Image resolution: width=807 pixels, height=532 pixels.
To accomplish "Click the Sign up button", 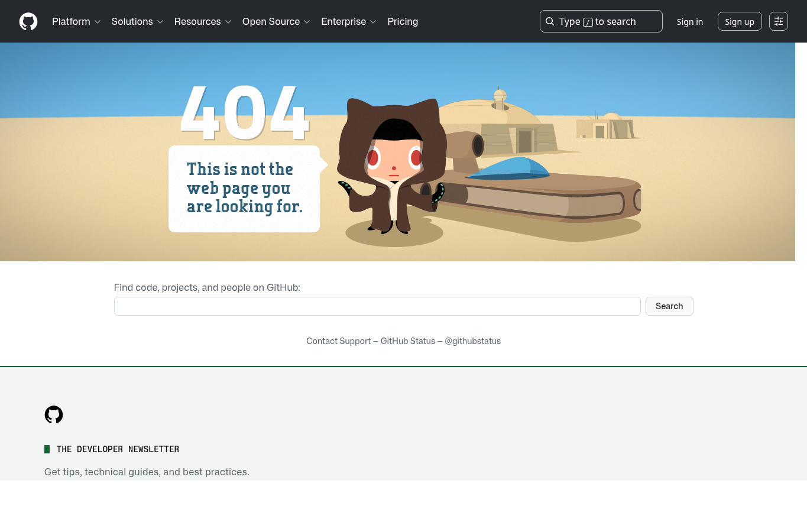I will coord(740,21).
